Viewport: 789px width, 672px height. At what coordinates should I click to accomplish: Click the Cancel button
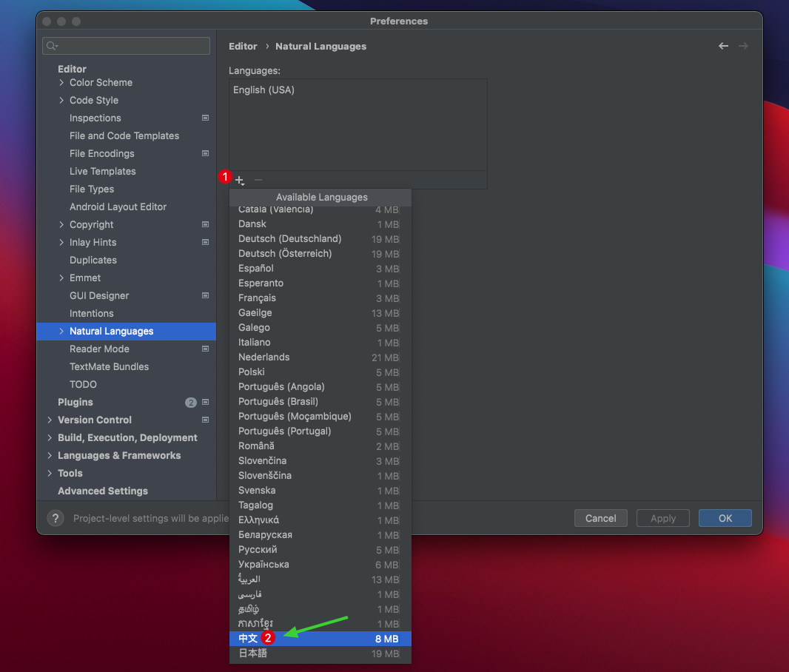click(600, 518)
